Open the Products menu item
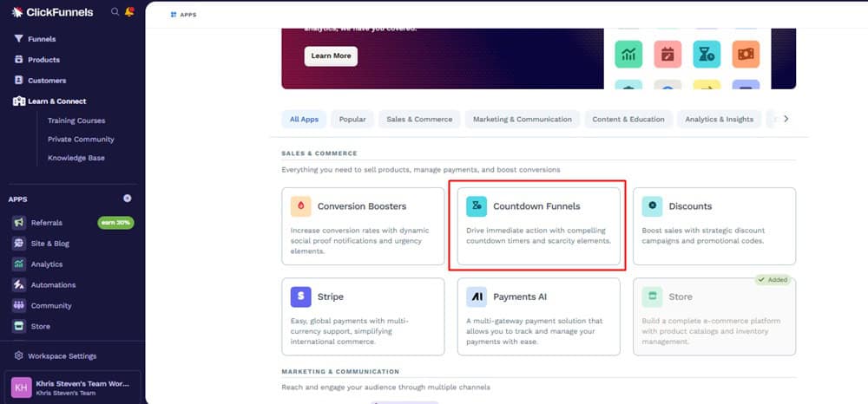 [43, 60]
